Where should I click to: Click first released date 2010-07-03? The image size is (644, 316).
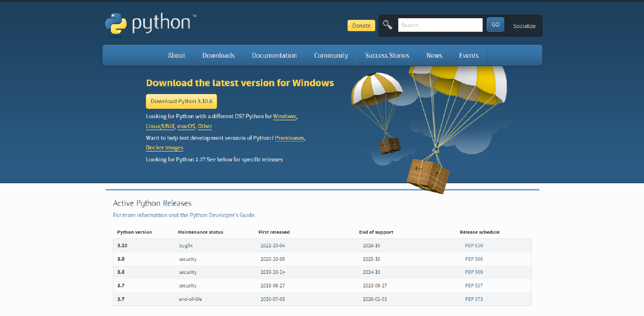(273, 299)
